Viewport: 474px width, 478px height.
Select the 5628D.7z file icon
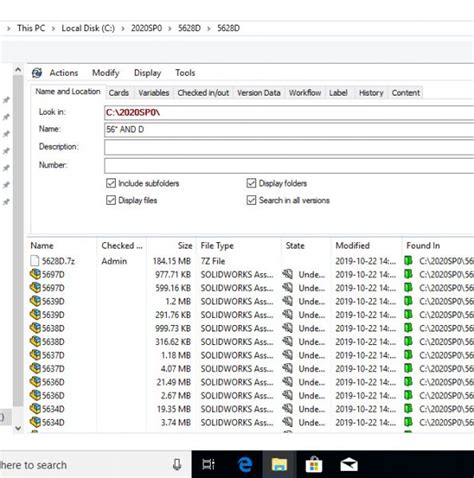pyautogui.click(x=35, y=261)
